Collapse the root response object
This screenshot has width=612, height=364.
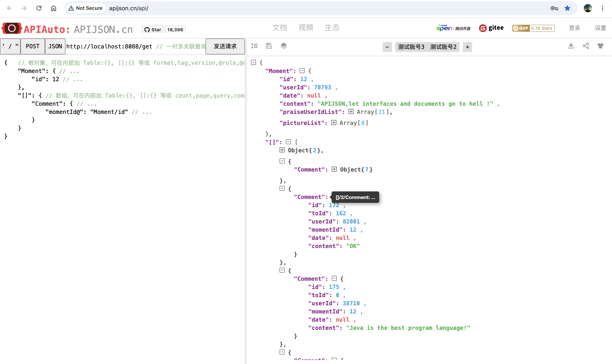253,62
